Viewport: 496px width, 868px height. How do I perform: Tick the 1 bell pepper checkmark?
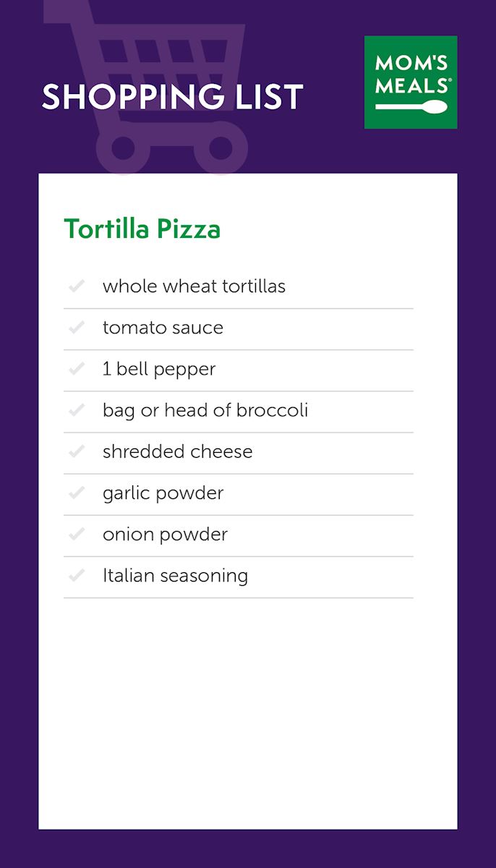(x=76, y=369)
